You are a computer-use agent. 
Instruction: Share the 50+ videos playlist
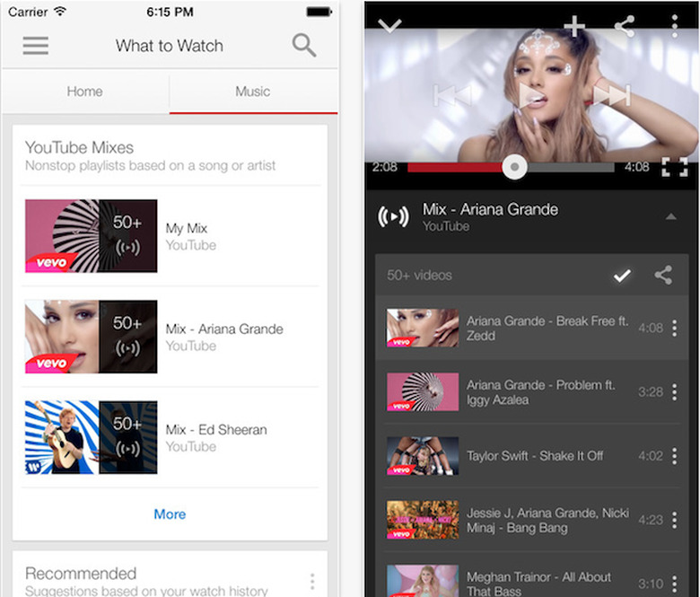[x=663, y=276]
